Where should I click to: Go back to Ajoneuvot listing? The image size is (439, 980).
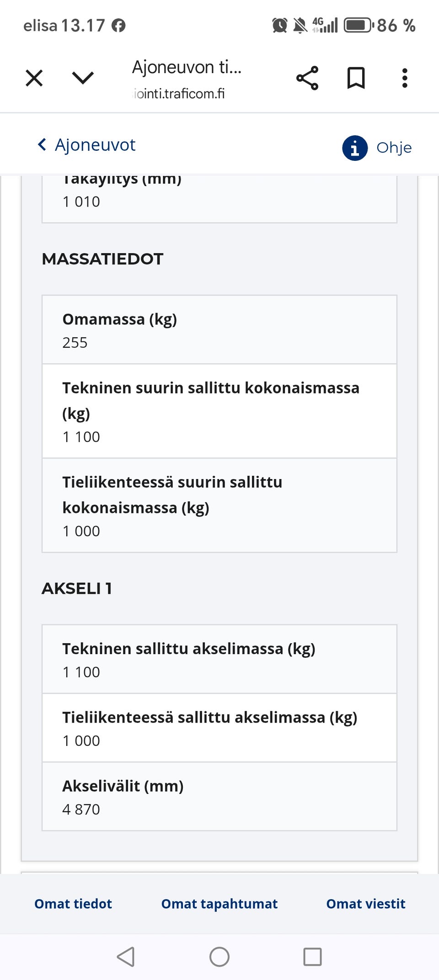95,145
